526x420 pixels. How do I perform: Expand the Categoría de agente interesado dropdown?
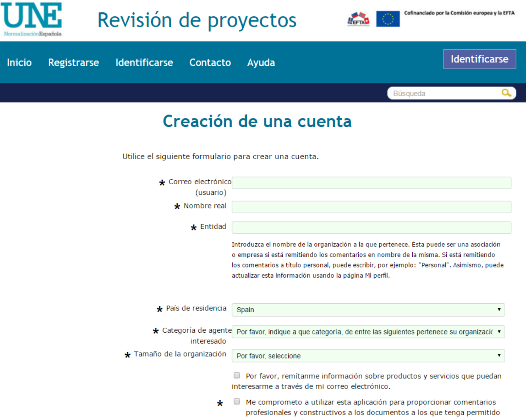[368, 332]
